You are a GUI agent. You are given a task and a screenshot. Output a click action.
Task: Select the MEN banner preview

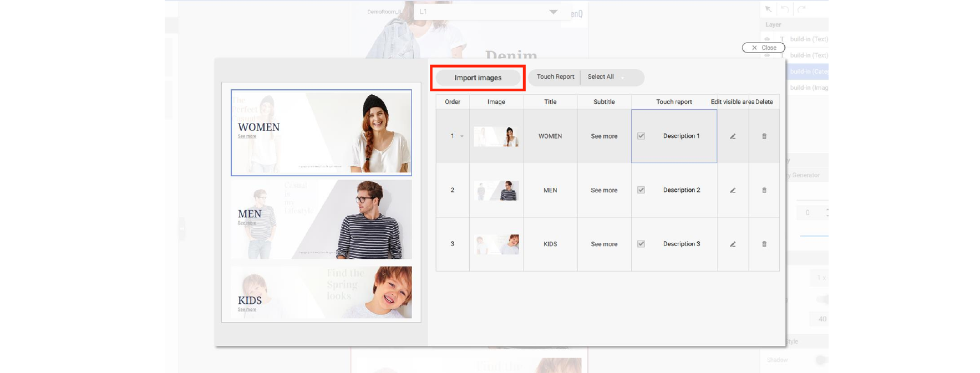321,219
